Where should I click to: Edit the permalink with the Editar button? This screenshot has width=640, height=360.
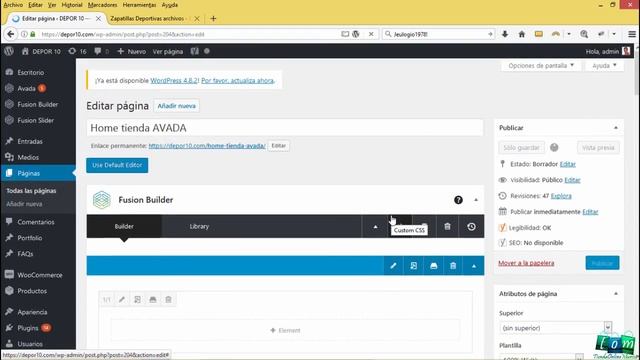[278, 146]
